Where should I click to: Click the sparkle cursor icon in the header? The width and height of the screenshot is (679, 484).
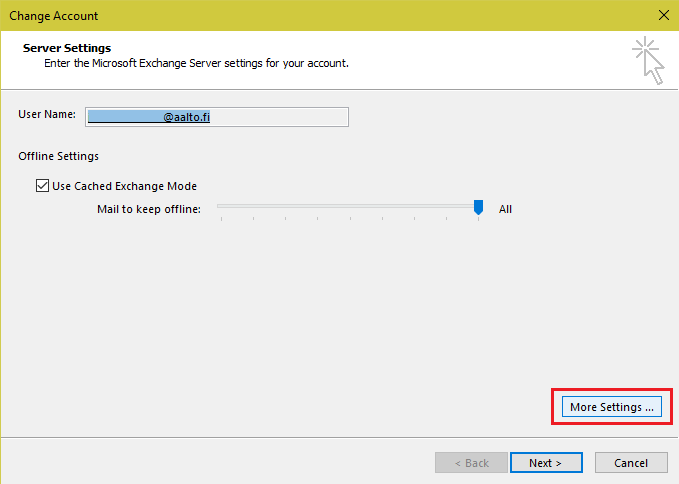[x=648, y=60]
